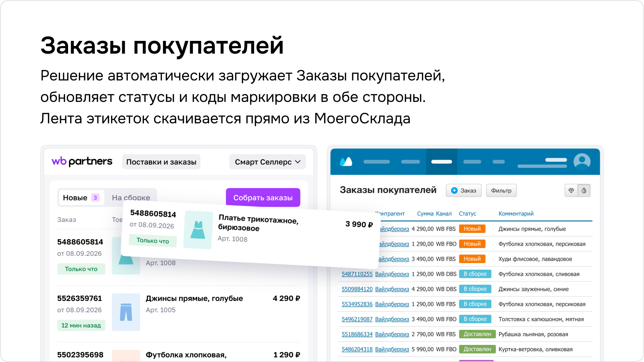Click Платье трикотажное, бирюзовое title

point(258,223)
